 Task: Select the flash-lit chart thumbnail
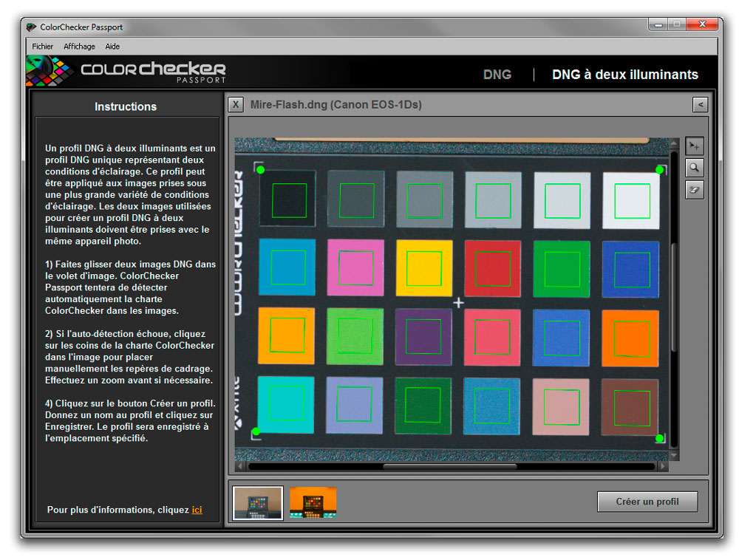click(x=258, y=503)
